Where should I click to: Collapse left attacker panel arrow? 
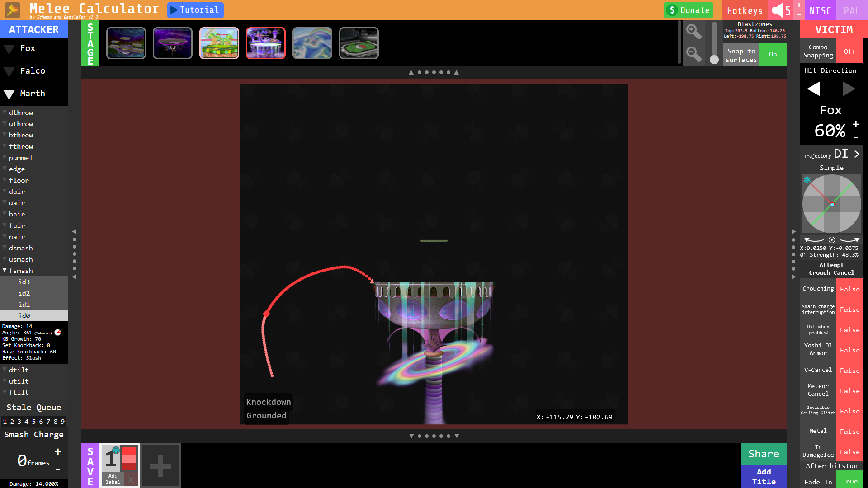[x=74, y=254]
